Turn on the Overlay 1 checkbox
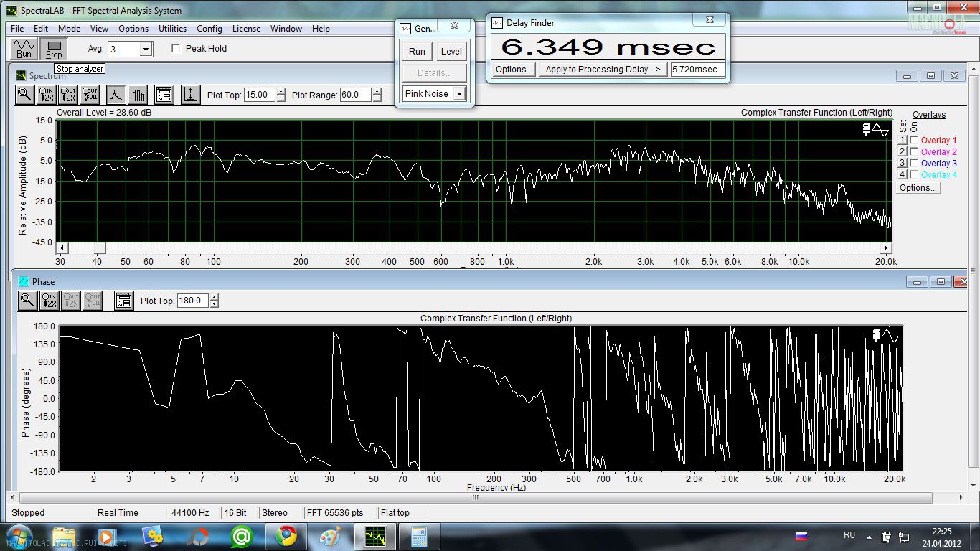 click(914, 141)
